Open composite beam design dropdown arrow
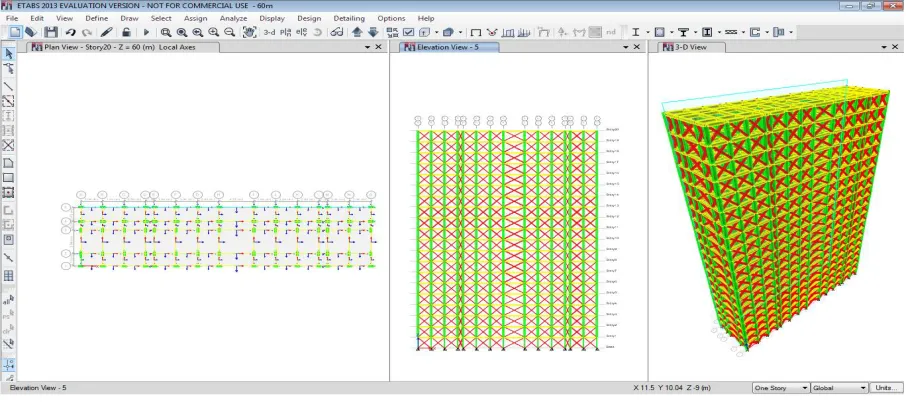906x412 pixels. 695,32
